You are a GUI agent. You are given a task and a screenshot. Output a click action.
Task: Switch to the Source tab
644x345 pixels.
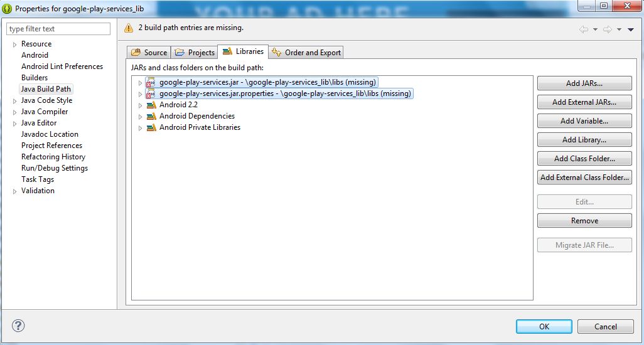pyautogui.click(x=149, y=53)
